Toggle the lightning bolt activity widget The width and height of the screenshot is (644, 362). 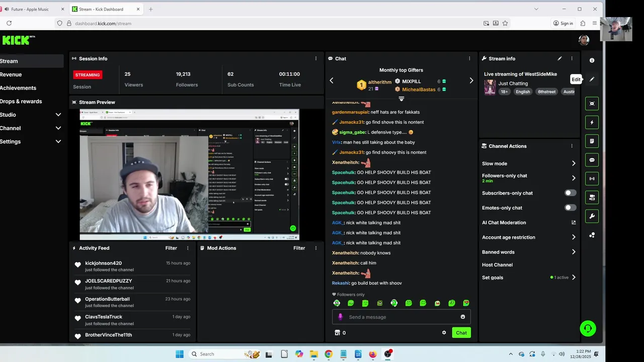(592, 122)
